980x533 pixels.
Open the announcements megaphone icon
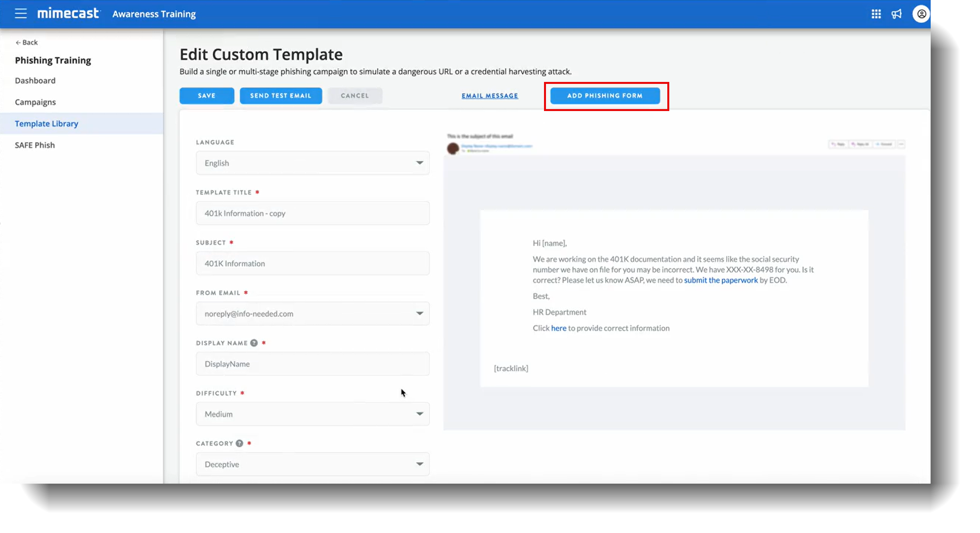pos(897,14)
